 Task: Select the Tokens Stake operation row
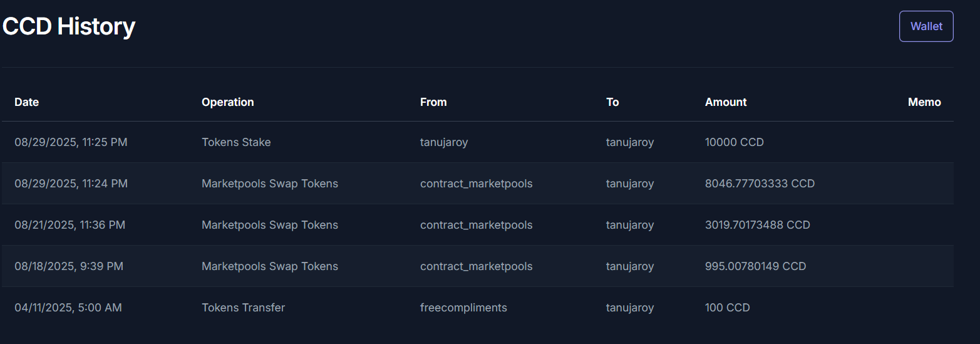pyautogui.click(x=478, y=142)
